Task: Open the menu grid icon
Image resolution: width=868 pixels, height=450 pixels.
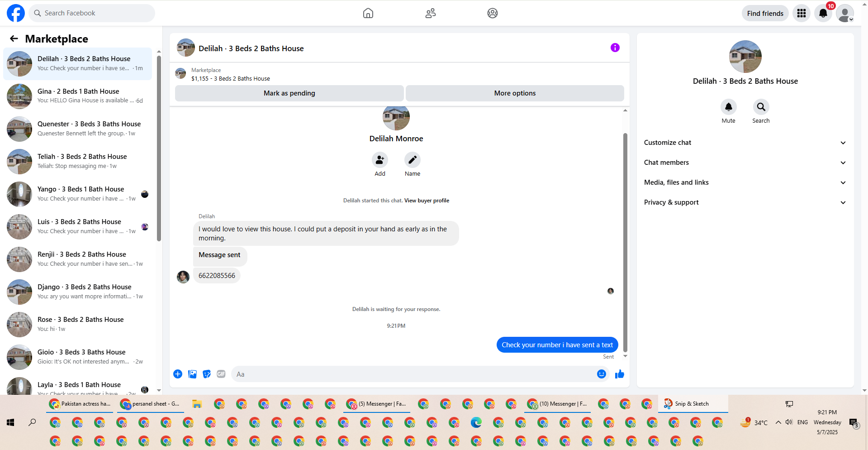Action: coord(802,13)
